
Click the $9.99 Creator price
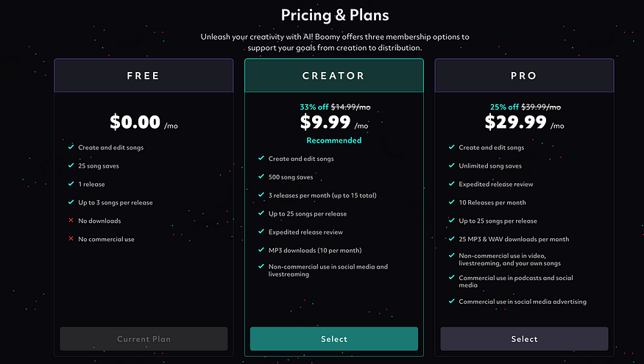point(325,122)
